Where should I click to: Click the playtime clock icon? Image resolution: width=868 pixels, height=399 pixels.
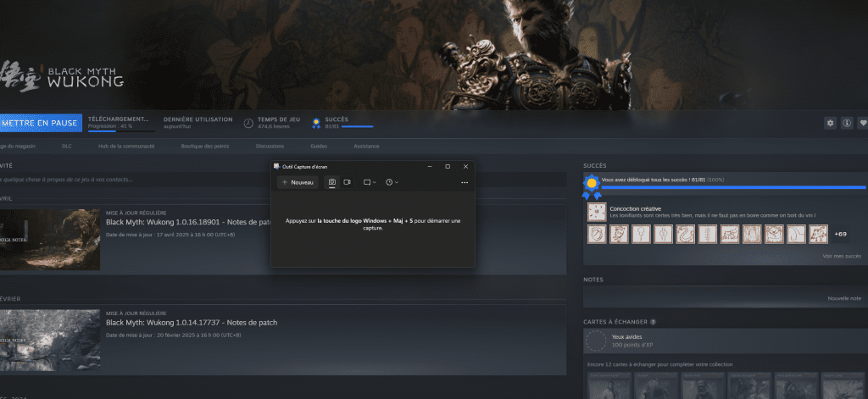[248, 123]
